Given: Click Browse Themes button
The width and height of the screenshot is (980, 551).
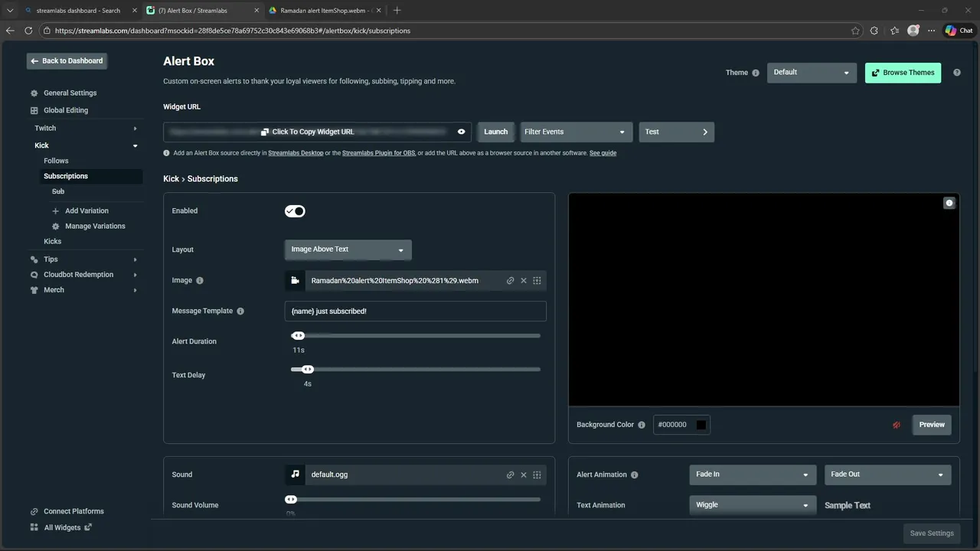Looking at the screenshot, I should [x=903, y=73].
